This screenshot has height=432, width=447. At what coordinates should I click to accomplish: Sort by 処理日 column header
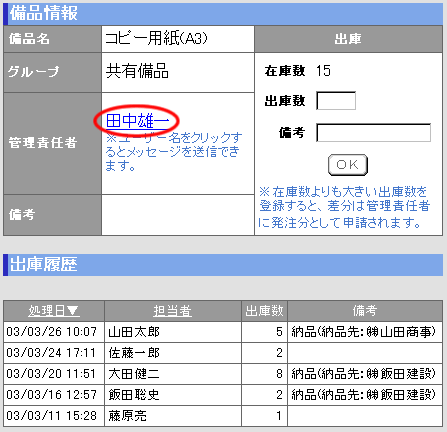point(46,311)
